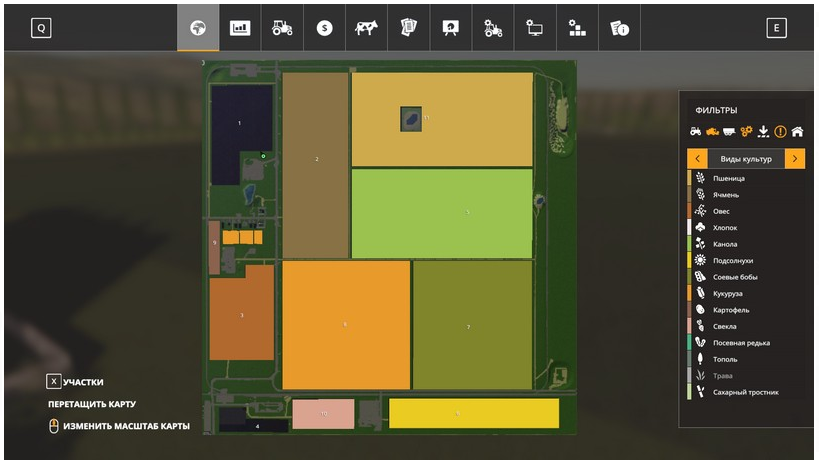Click the Сахарный тростник sugarcane icon
819x464 pixels.
700,392
